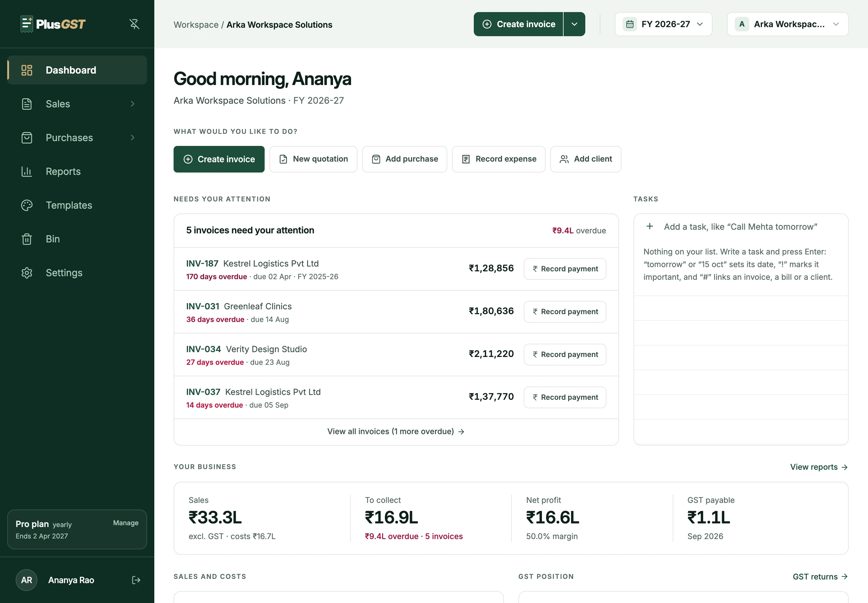Image resolution: width=868 pixels, height=603 pixels.
Task: Record payment for INV-187
Action: click(565, 269)
